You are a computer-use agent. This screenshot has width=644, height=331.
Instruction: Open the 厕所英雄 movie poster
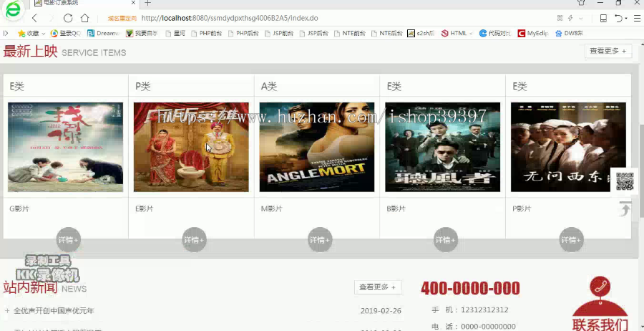(191, 147)
